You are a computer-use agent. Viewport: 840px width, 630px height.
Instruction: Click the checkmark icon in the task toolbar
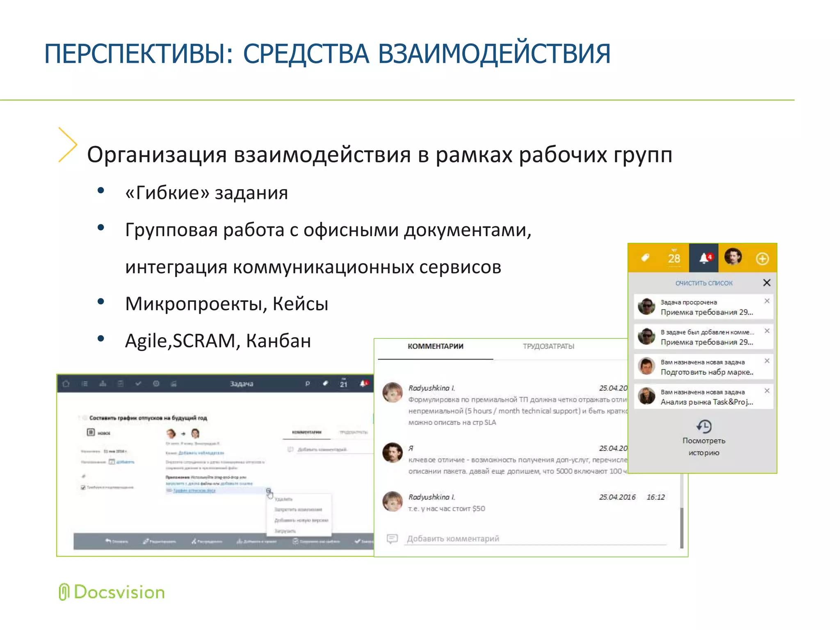[138, 384]
